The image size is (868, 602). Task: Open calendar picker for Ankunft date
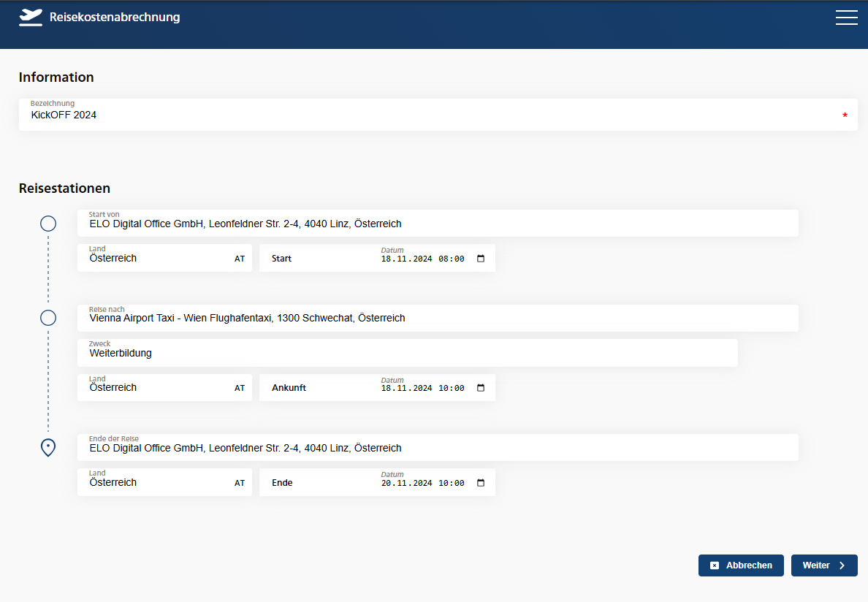click(481, 388)
